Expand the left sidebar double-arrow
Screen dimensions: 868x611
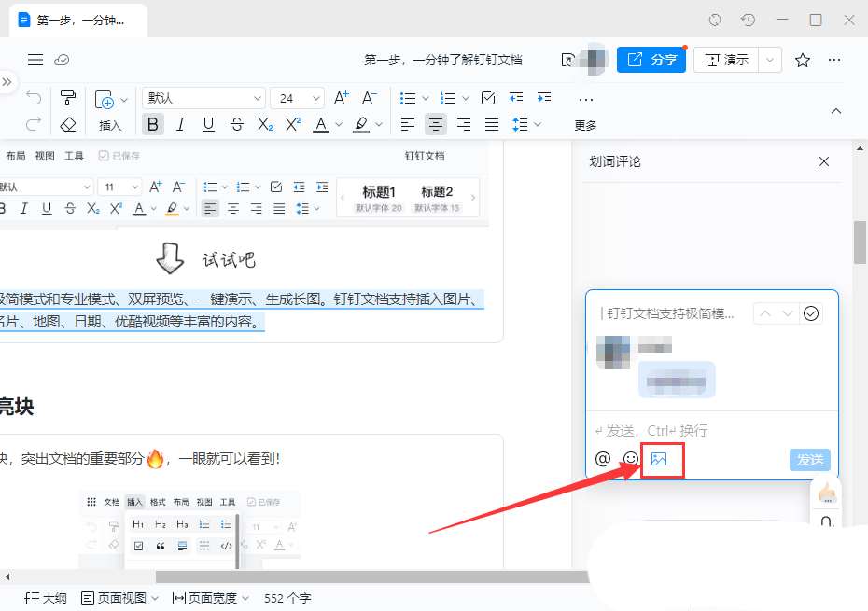tap(7, 82)
